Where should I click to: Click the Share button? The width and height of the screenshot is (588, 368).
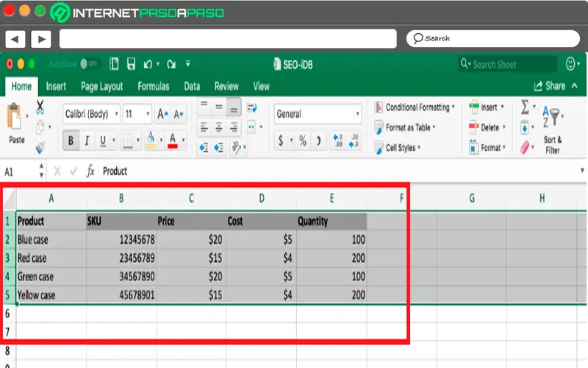coord(549,86)
